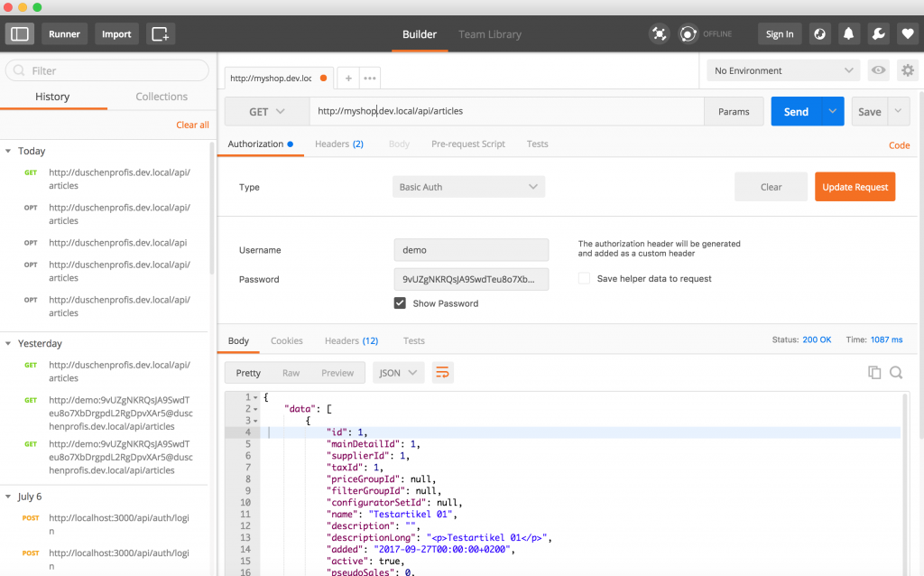This screenshot has height=576, width=924.
Task: Click the Password field
Action: coord(471,280)
